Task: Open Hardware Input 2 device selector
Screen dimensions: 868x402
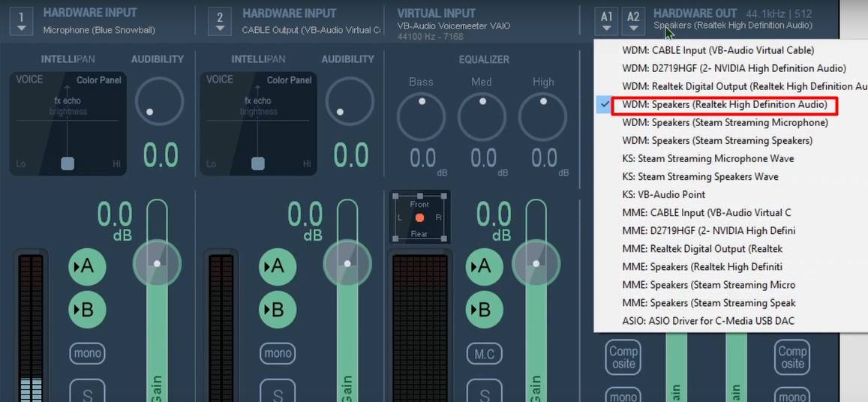Action: pyautogui.click(x=220, y=20)
